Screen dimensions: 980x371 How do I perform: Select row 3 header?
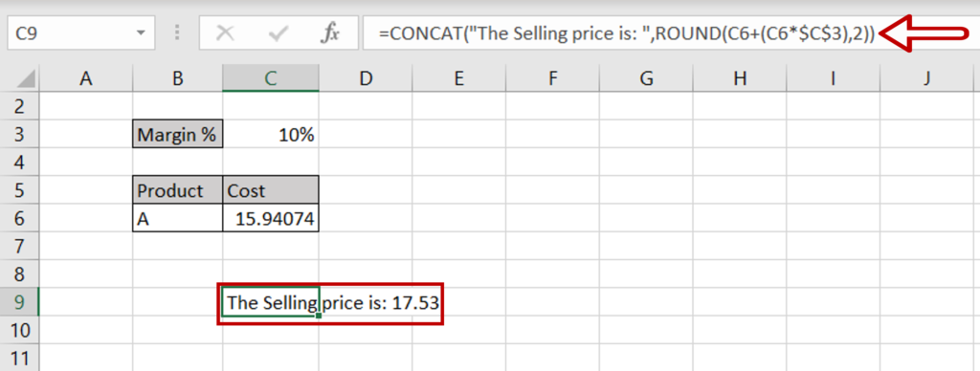(19, 134)
